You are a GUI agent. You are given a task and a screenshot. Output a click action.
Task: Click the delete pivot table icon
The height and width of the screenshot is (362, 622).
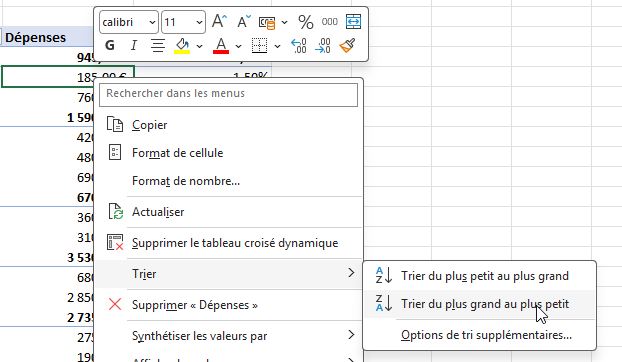115,242
